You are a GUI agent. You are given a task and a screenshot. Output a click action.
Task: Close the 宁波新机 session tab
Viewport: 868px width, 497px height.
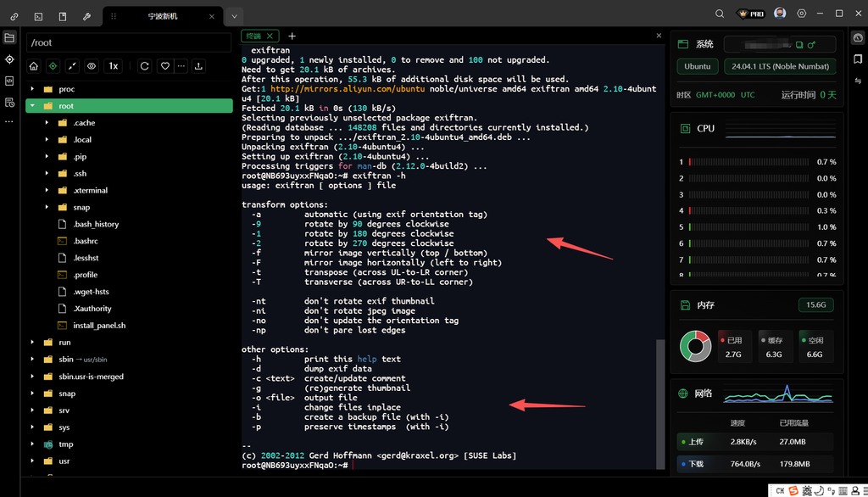point(211,16)
